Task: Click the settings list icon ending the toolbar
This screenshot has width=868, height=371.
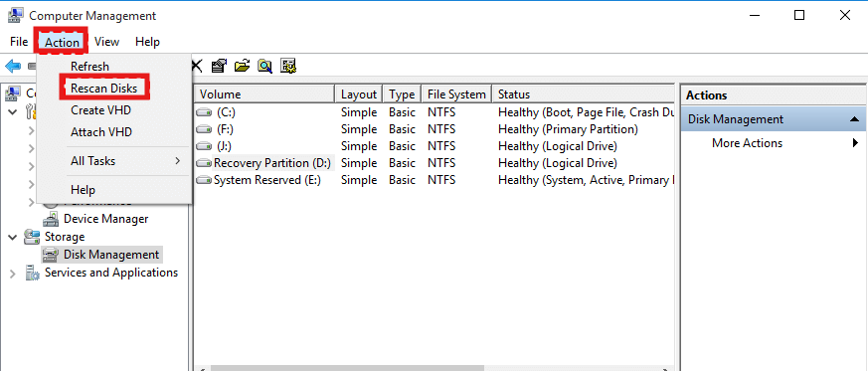Action: [x=288, y=66]
